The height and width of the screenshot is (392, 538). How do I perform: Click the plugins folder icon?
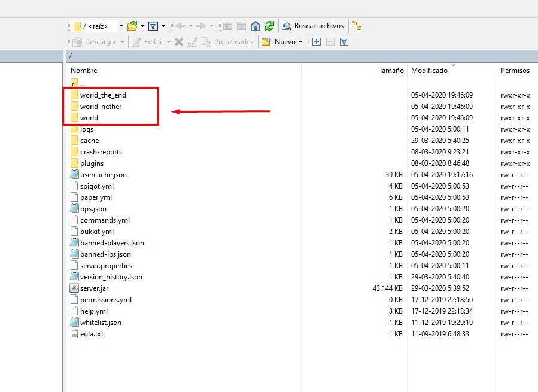74,163
